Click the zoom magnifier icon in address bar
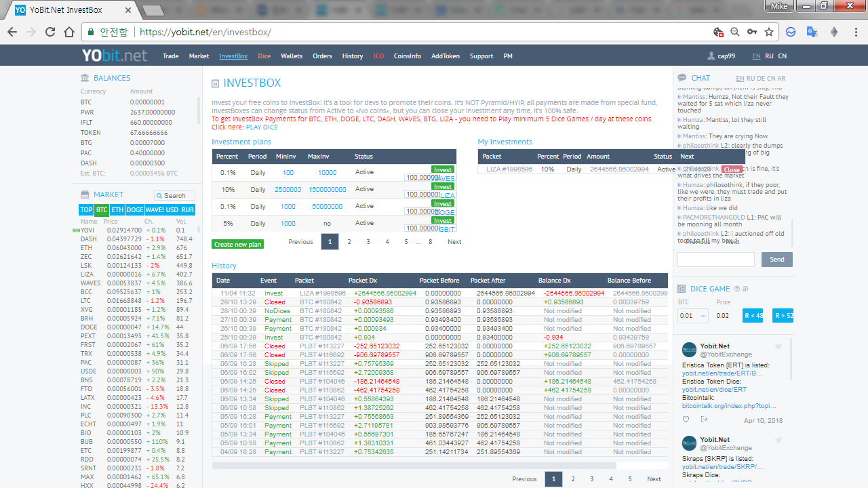Image resolution: width=868 pixels, height=488 pixels. click(735, 32)
